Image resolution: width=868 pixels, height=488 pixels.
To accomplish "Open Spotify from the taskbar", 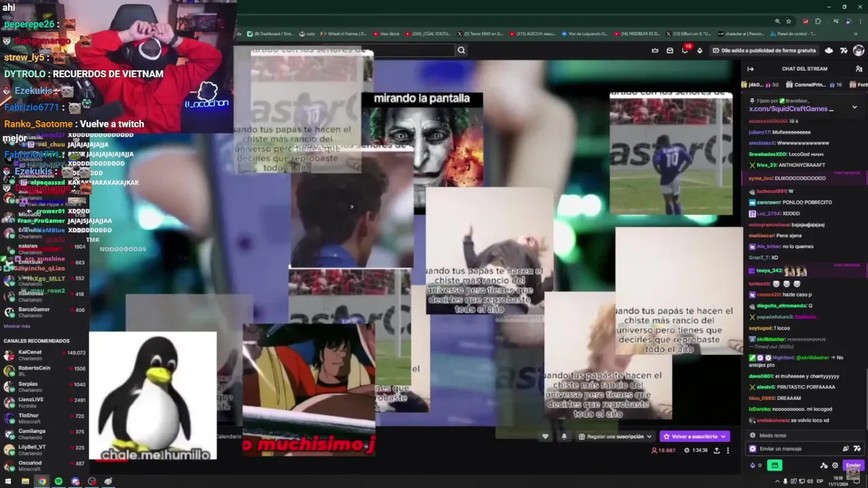I will (58, 481).
